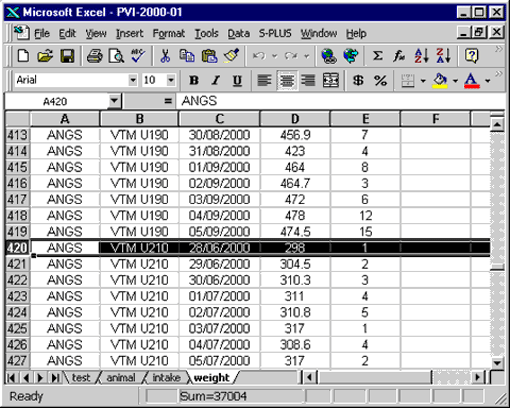Open Print Preview magnifier icon

(117, 56)
